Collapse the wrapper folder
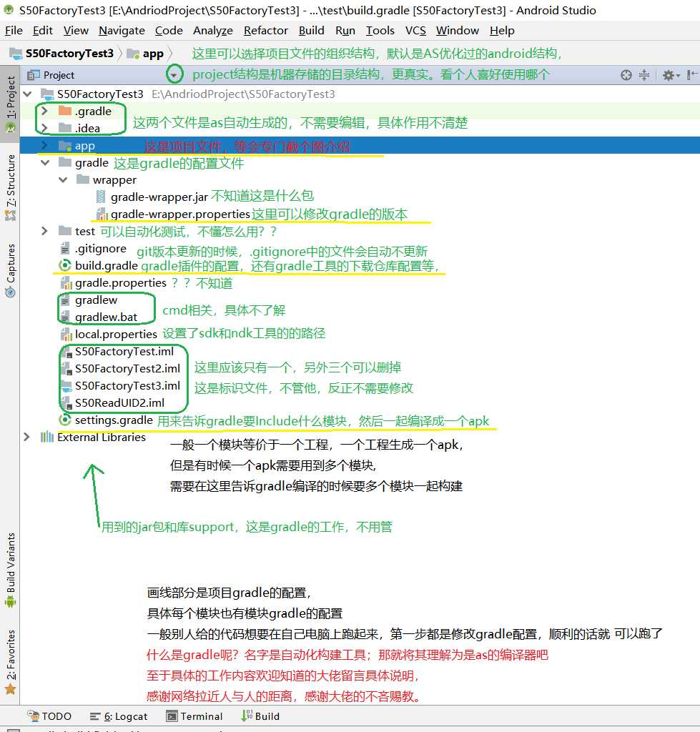 (63, 179)
